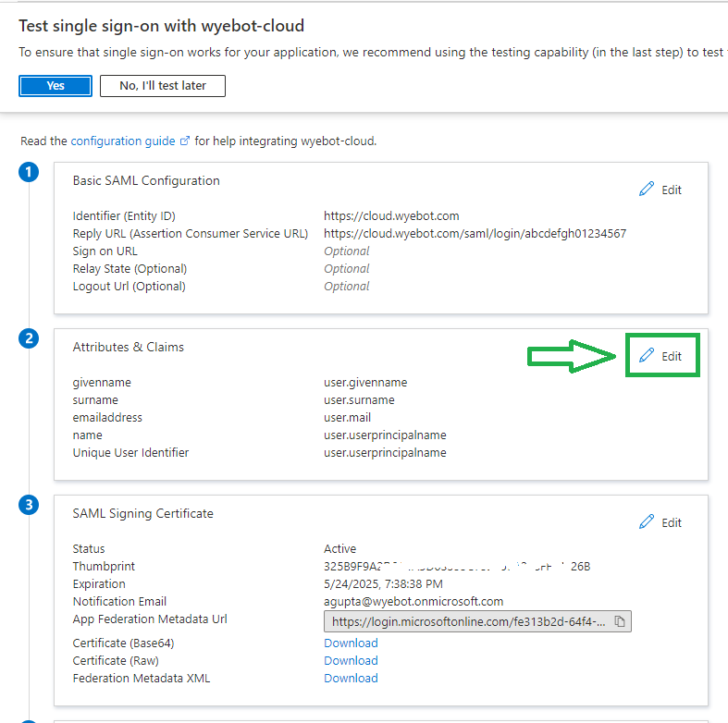The height and width of the screenshot is (723, 728).
Task: Choose No, I'll test later
Action: (x=163, y=86)
